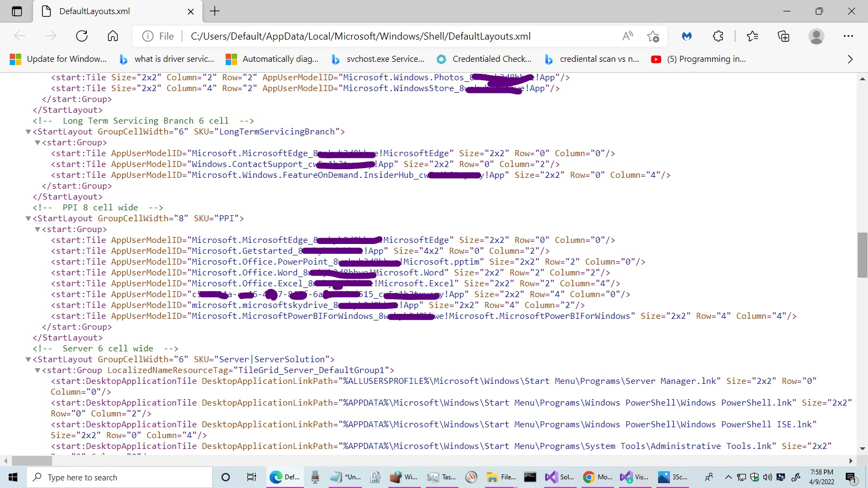The height and width of the screenshot is (488, 868).
Task: Click the microsoft.microsoftskydrive tile line
Action: (x=318, y=305)
